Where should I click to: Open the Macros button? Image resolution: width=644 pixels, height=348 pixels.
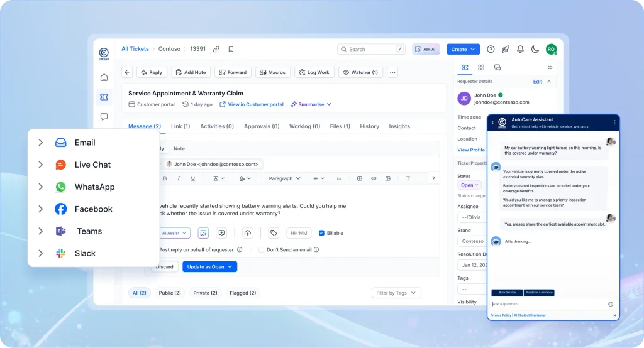click(x=273, y=72)
